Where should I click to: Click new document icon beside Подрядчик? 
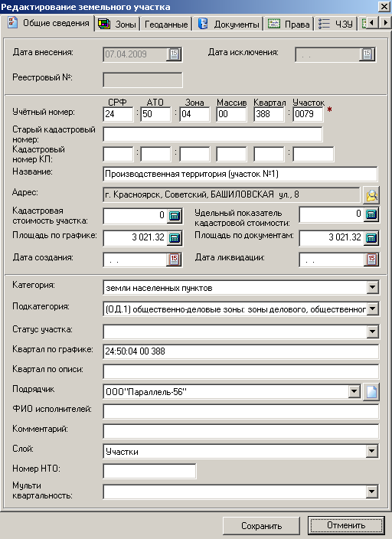[371, 392]
